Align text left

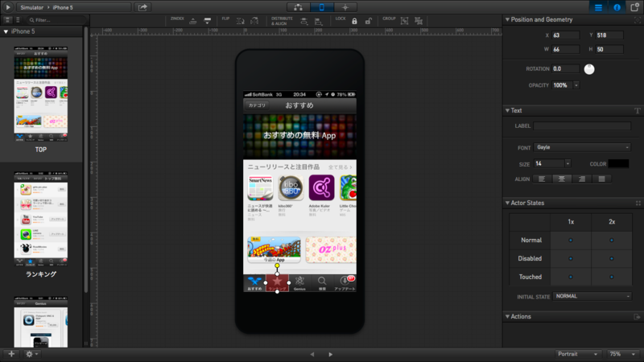click(542, 179)
